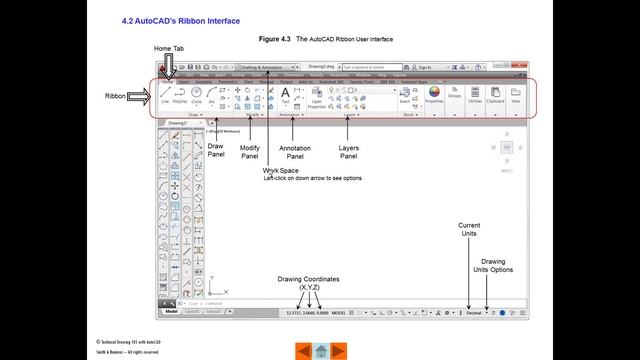Select the Polyline tool
The width and height of the screenshot is (640, 360).
coord(180,95)
